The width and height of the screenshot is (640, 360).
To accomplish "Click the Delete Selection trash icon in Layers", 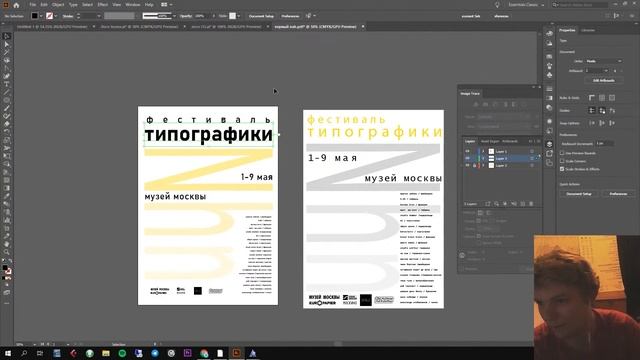I will point(531,203).
